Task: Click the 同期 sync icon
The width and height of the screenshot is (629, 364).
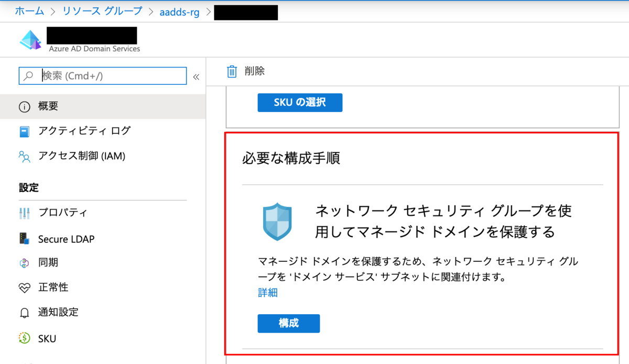Action: point(24,263)
